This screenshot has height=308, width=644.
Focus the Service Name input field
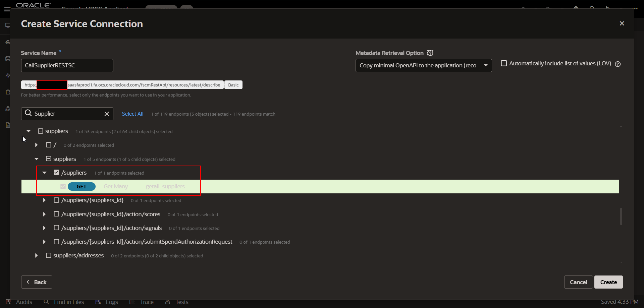point(67,65)
